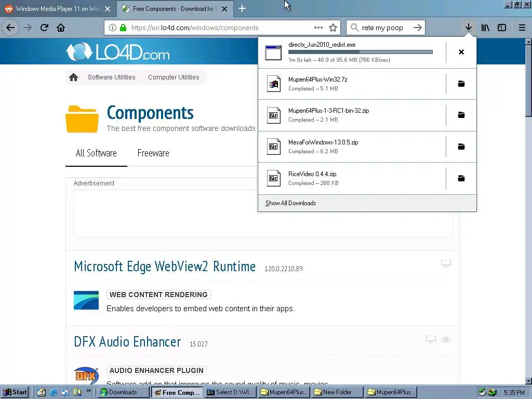The width and height of the screenshot is (532, 399).
Task: Click the directx download progress bar
Action: [x=361, y=52]
